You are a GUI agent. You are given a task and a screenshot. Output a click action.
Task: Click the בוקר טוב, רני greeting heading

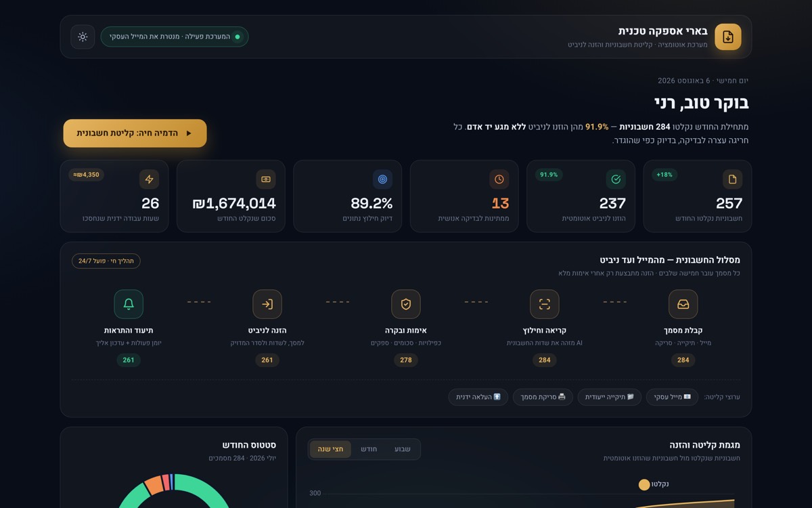tap(701, 103)
